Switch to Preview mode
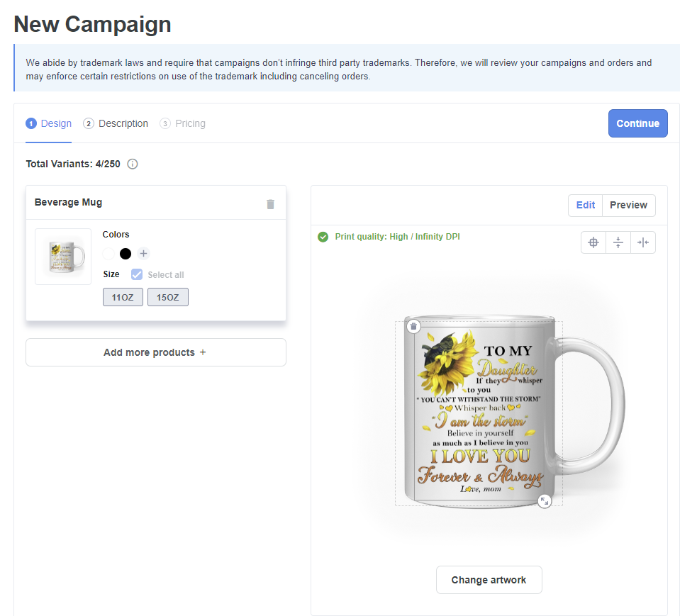Screen dimensions: 697x616 click(x=628, y=205)
